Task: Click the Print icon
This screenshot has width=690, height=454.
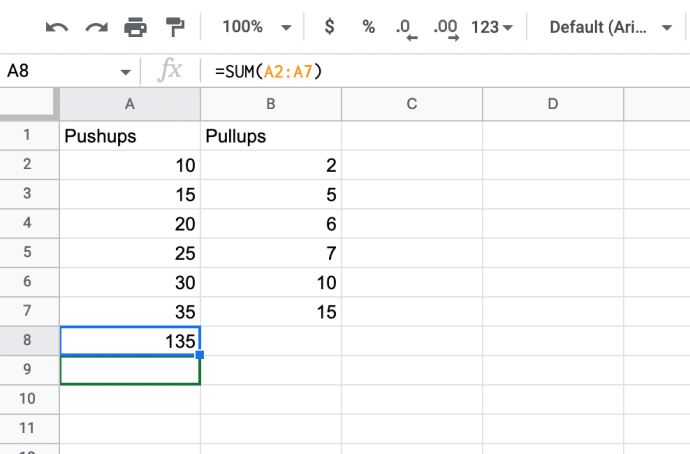Action: tap(135, 27)
